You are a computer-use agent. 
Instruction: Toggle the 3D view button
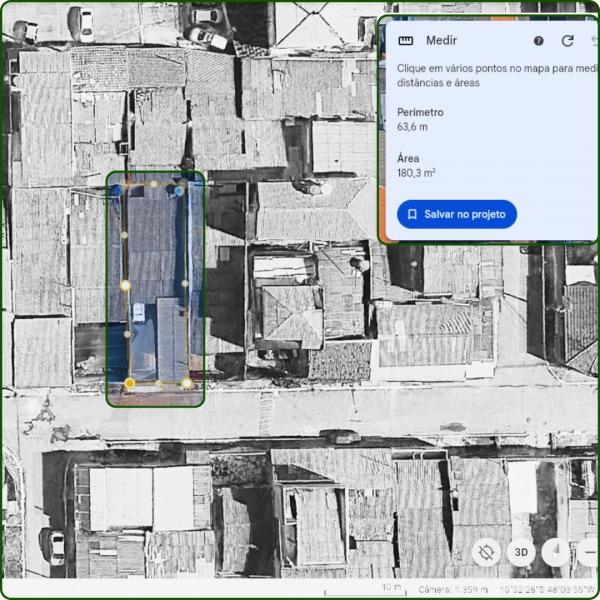[x=520, y=551]
